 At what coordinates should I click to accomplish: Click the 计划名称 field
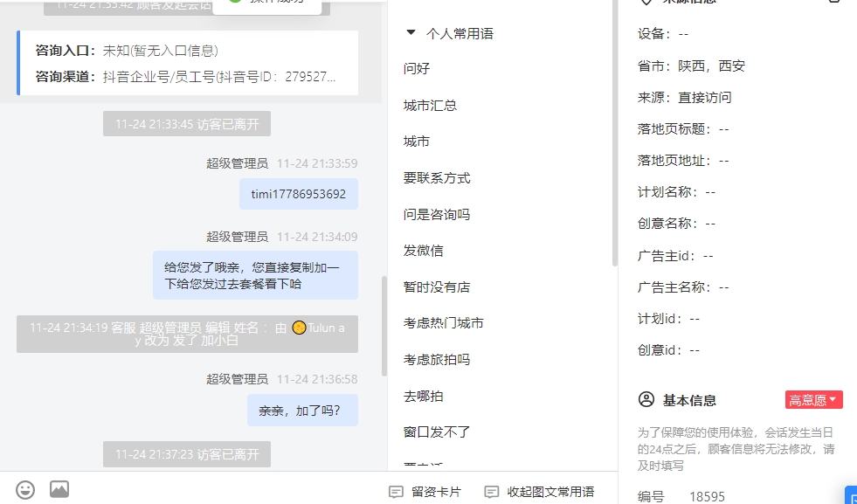coord(677,192)
